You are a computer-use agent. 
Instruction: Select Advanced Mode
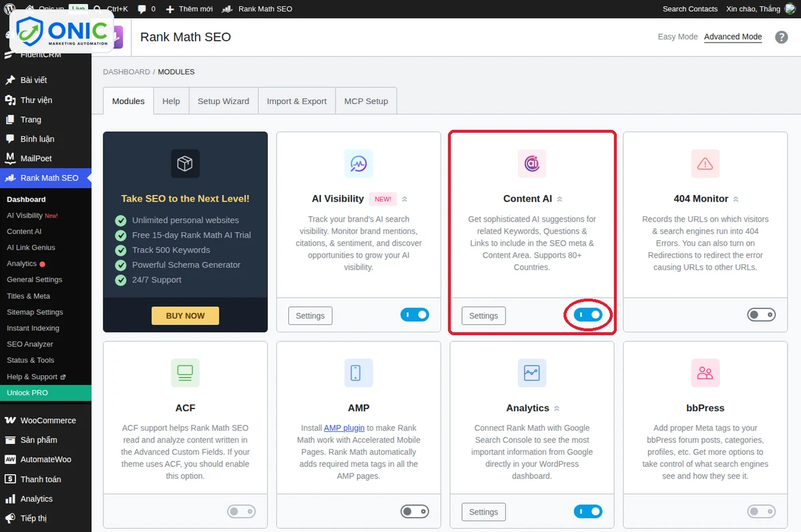[x=733, y=37]
